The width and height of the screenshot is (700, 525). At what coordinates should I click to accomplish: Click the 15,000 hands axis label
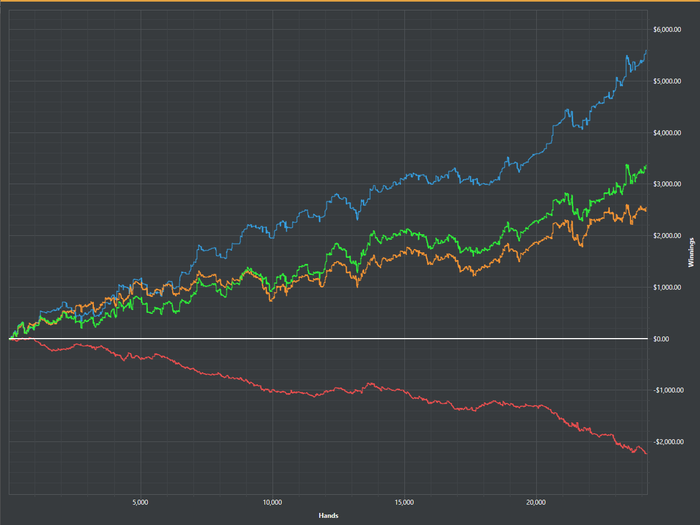coord(404,502)
